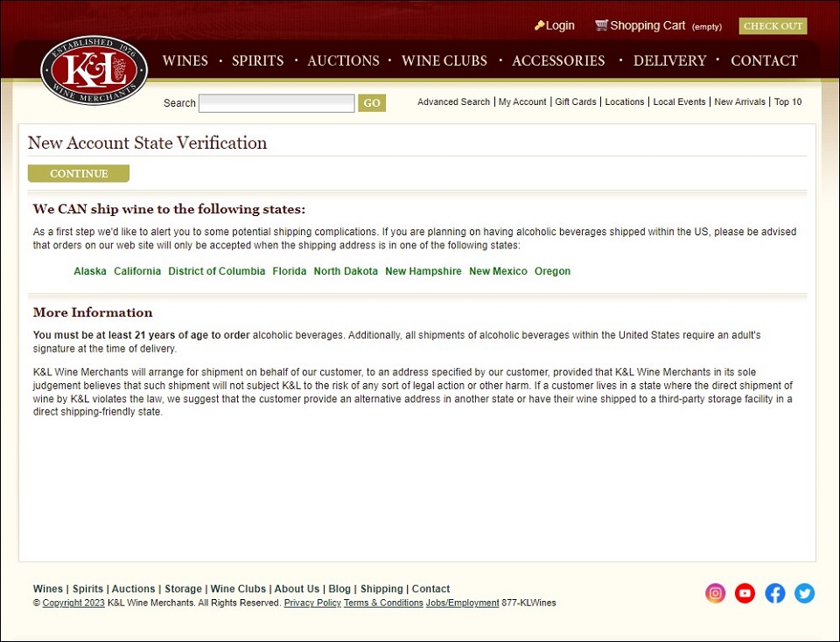The image size is (840, 642).
Task: Click the 'We CAN ship wine' heading
Action: pyautogui.click(x=169, y=209)
